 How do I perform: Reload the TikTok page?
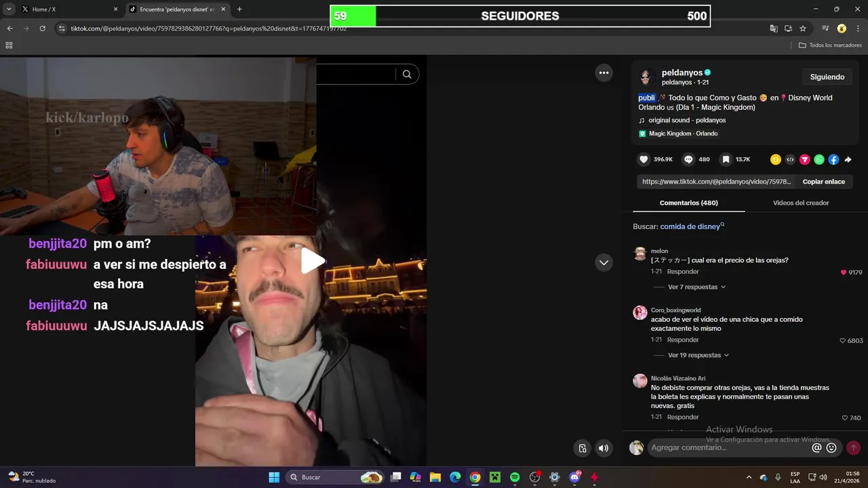pos(42,28)
